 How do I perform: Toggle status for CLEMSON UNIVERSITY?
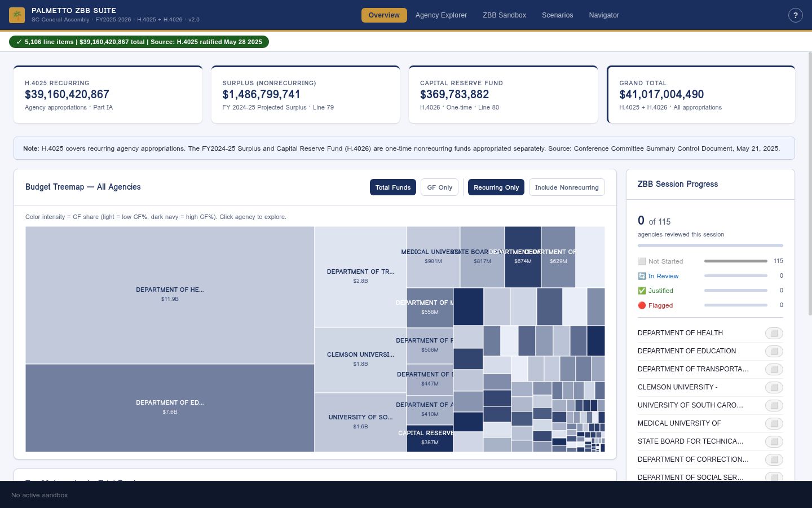(x=774, y=387)
